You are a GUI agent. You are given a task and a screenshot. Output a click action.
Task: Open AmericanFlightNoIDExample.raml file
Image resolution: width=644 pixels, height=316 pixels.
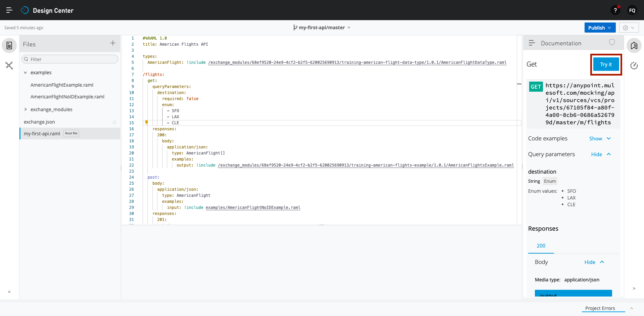[67, 97]
